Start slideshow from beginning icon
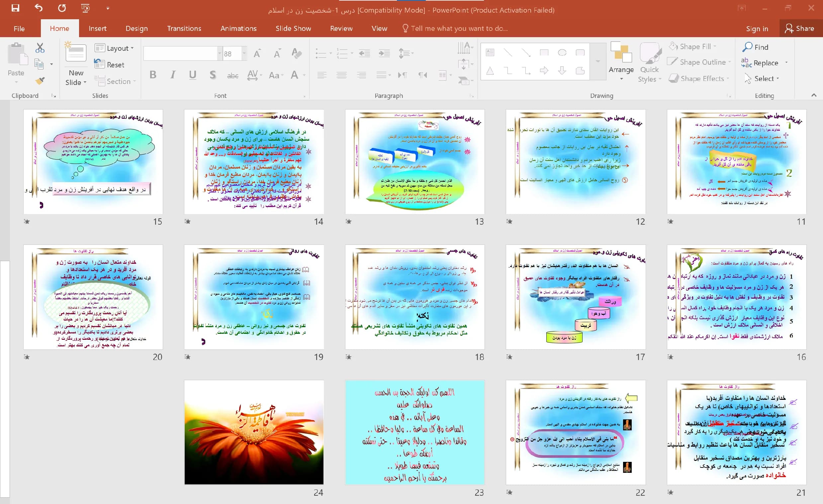Viewport: 823px width, 504px height. (x=85, y=8)
